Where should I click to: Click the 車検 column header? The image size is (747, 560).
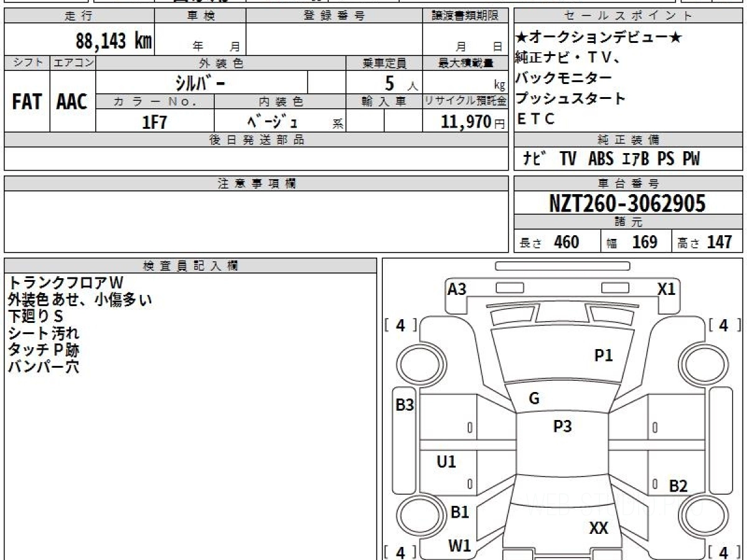coord(200,16)
